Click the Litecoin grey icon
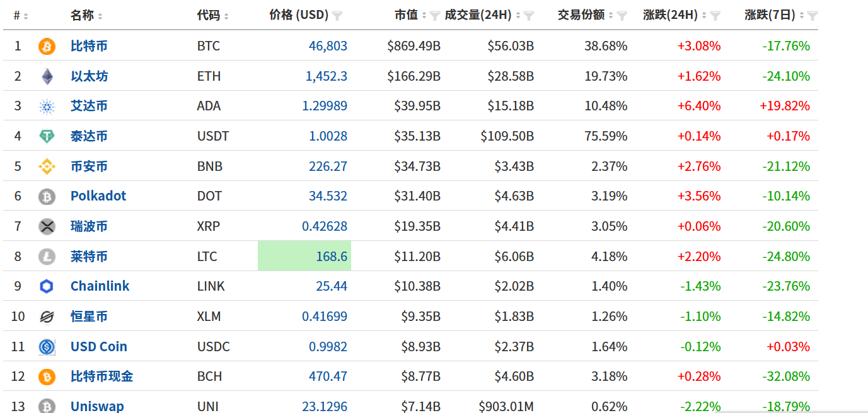This screenshot has height=413, width=868. [47, 257]
